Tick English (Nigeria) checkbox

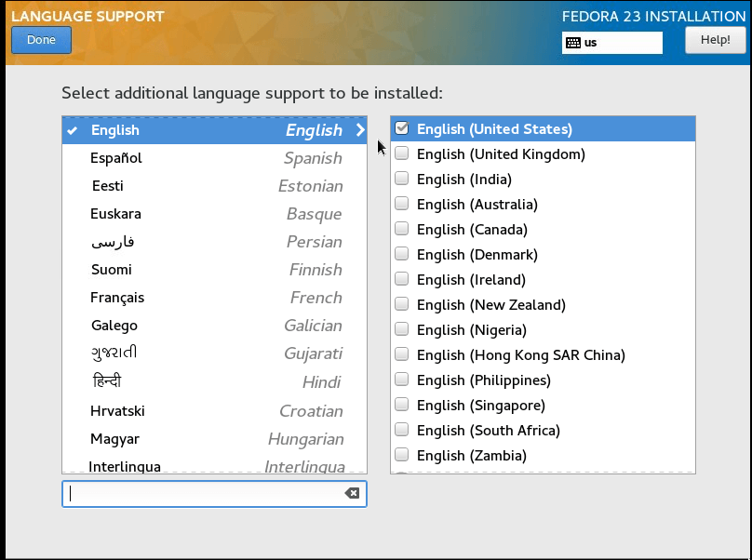click(401, 329)
